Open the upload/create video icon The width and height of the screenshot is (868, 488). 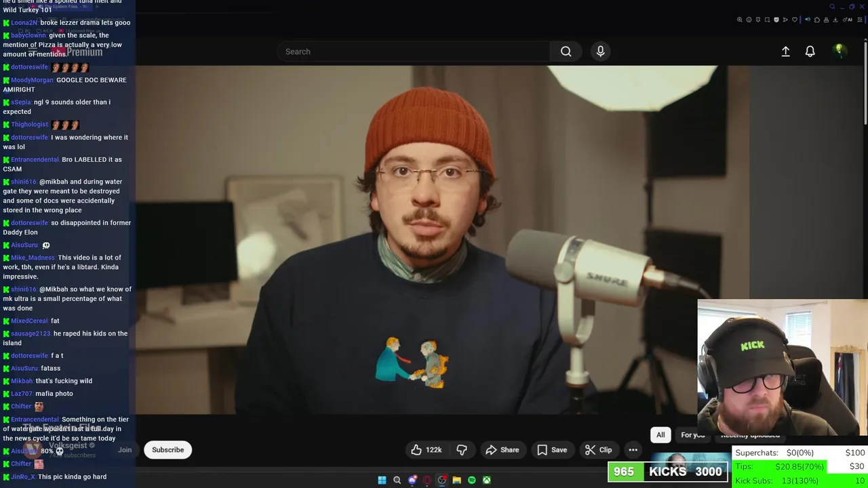(x=785, y=52)
